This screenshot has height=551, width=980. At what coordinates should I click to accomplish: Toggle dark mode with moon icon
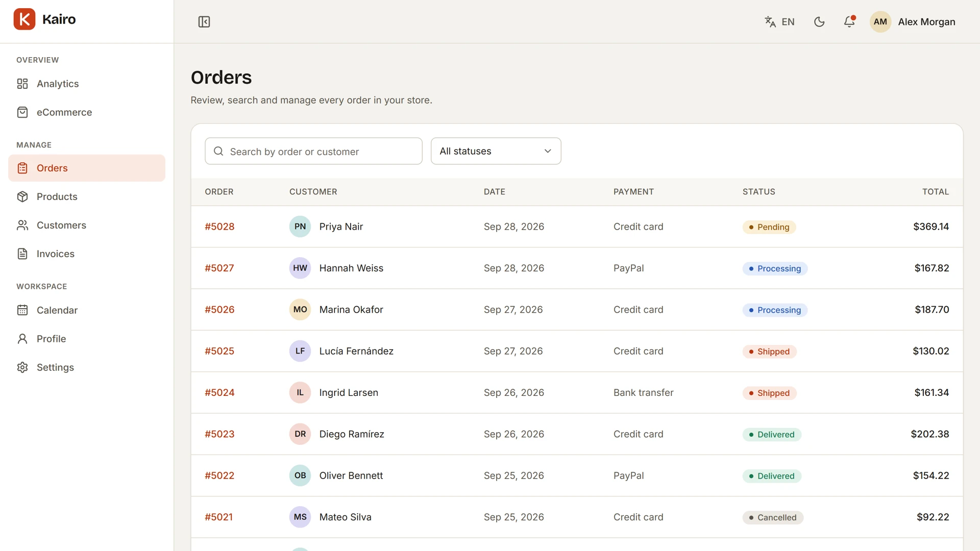tap(819, 22)
